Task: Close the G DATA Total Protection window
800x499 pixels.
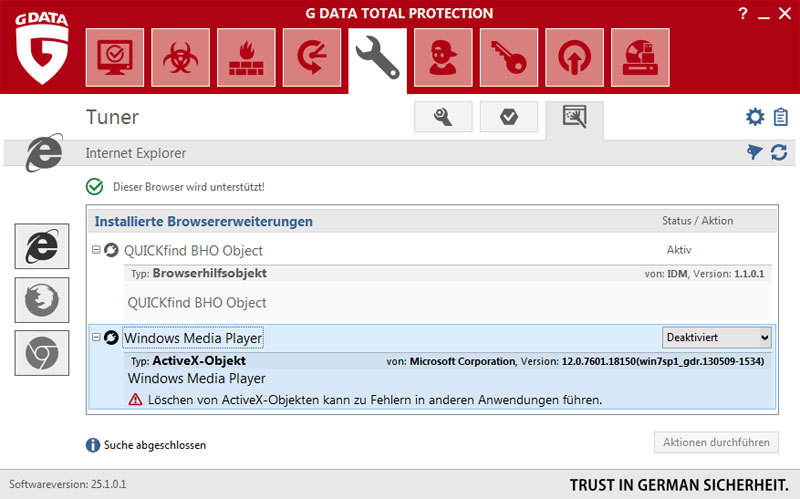Action: point(785,13)
